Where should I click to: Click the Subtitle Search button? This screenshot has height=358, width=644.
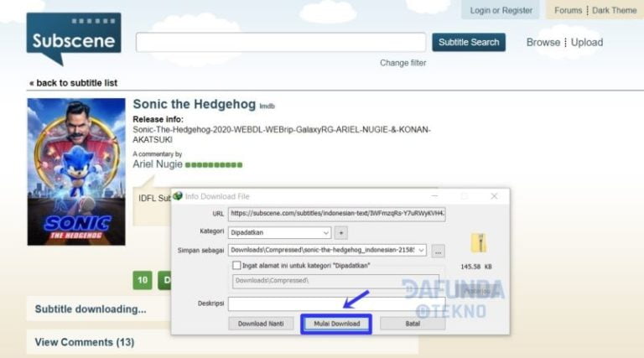tap(469, 42)
